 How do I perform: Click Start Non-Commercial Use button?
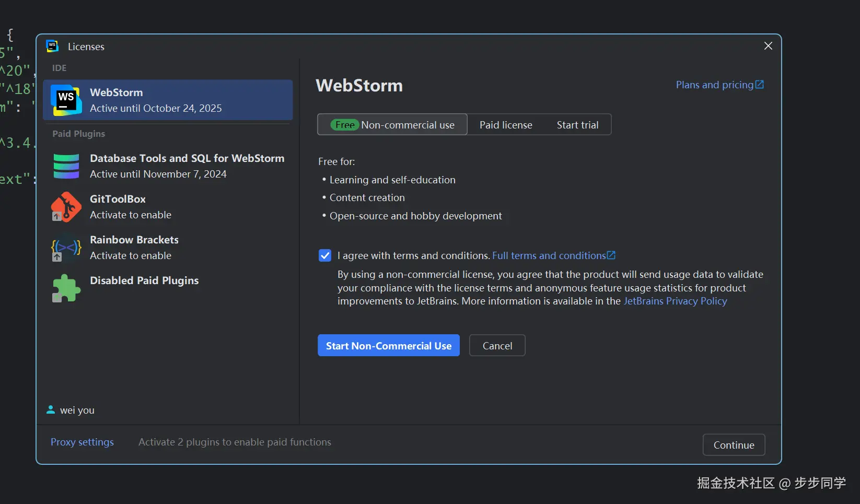[x=389, y=345]
